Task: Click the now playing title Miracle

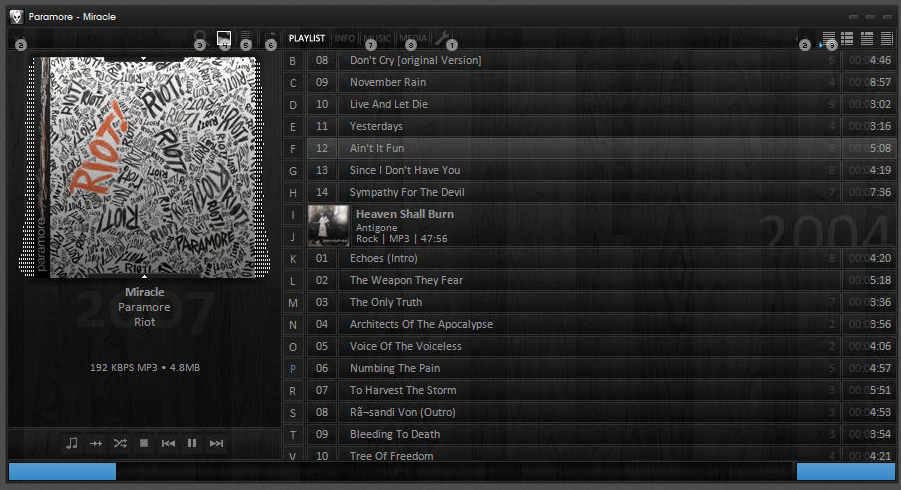Action: [x=145, y=292]
